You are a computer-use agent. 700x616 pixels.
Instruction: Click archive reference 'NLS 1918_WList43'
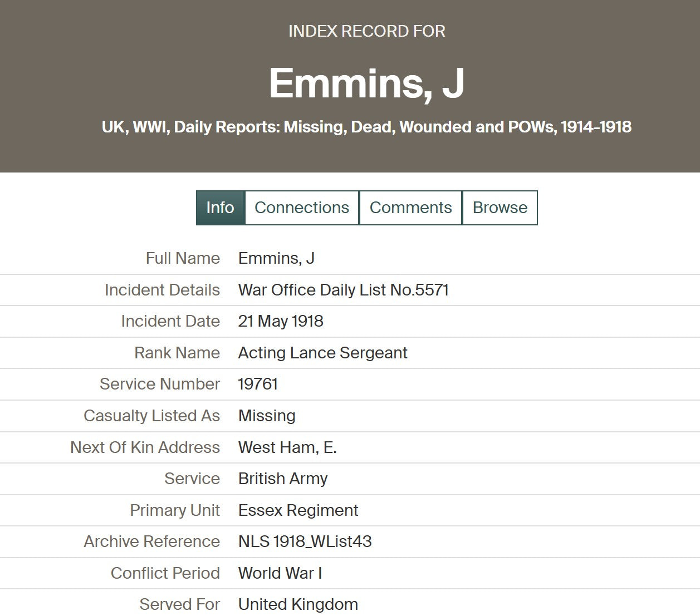(x=305, y=541)
